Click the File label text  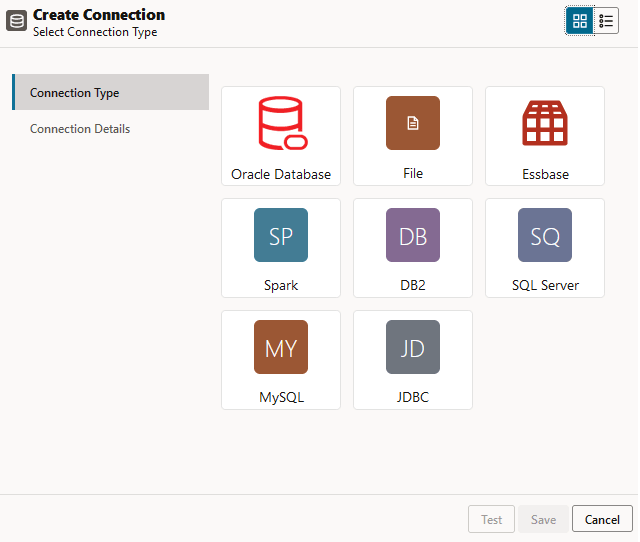coord(413,173)
